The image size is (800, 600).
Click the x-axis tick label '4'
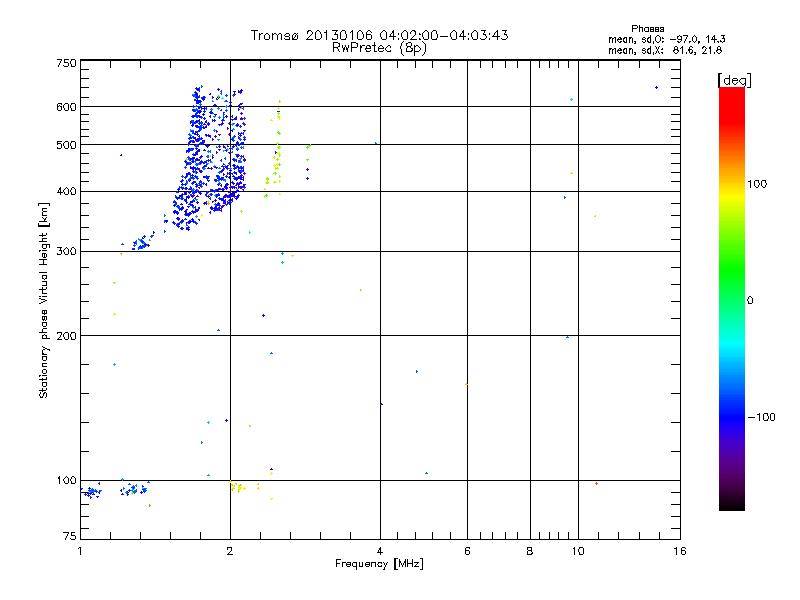[x=380, y=551]
